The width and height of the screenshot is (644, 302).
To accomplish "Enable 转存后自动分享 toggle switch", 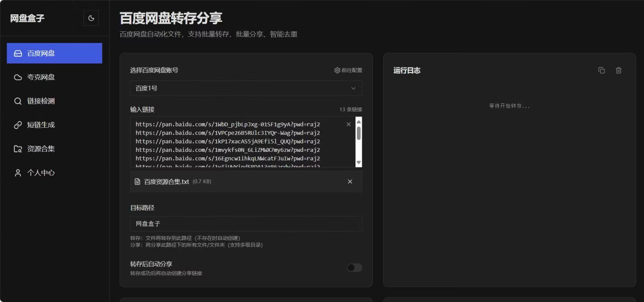I will pos(355,268).
